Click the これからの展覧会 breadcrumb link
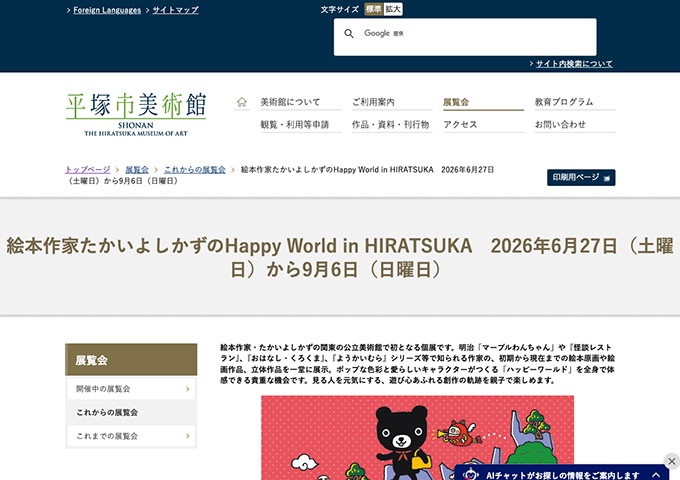This screenshot has width=680, height=480. 195,170
